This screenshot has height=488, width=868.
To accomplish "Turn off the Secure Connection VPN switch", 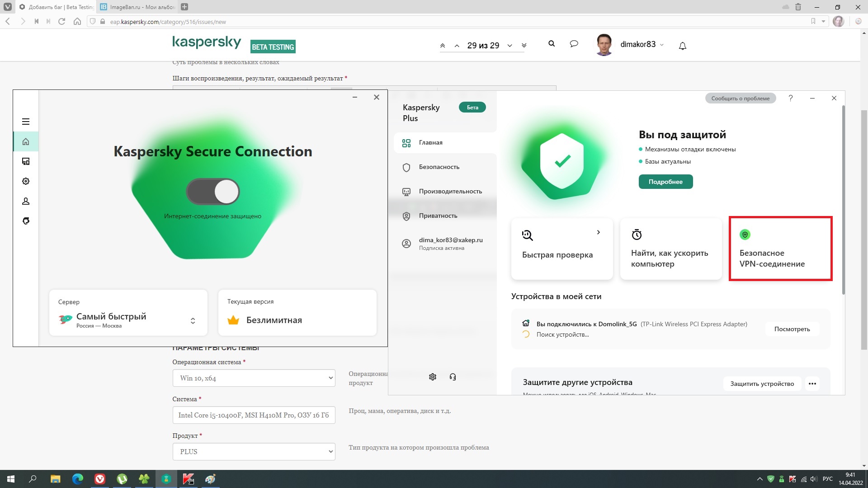I will pos(213,192).
